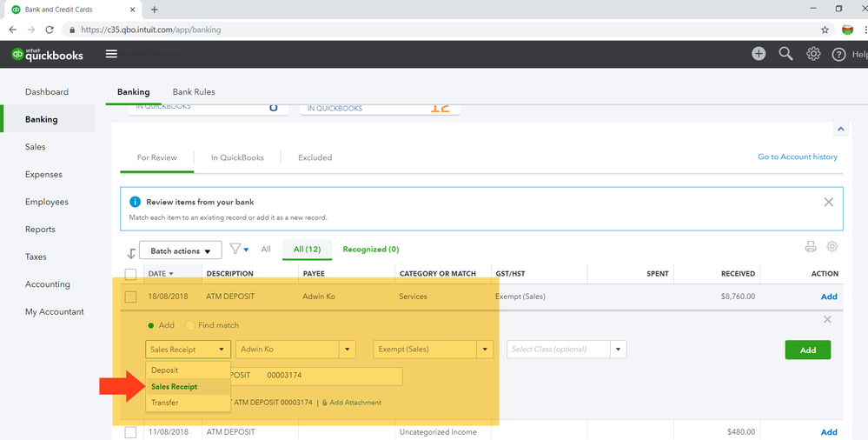Viewport: 868px width, 440px height.
Task: Open the Select Class optional dropdown
Action: (x=618, y=350)
